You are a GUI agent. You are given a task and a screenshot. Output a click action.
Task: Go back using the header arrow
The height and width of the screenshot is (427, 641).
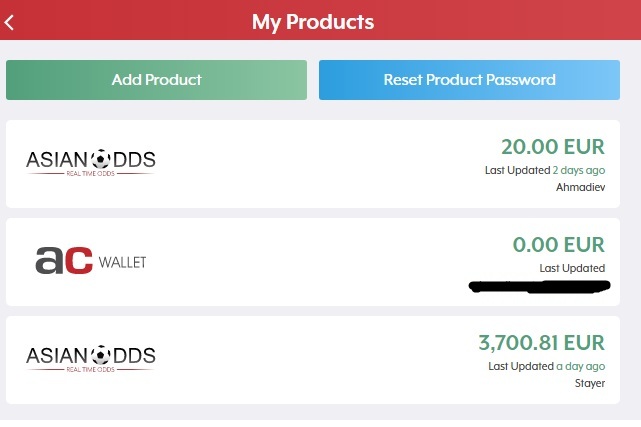9,22
